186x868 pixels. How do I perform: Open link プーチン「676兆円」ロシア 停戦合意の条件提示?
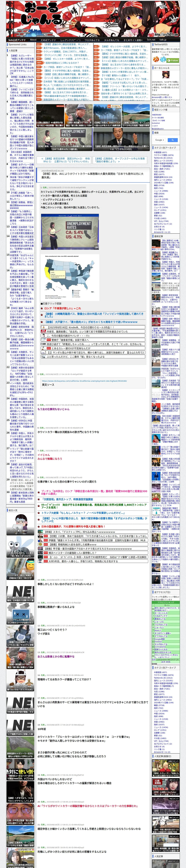pos(94,492)
